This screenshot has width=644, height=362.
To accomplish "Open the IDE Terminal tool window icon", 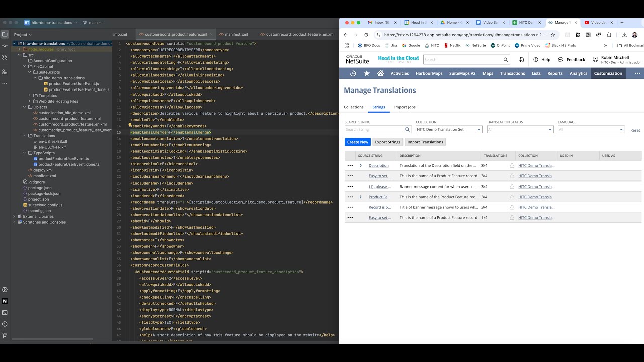I will coord(5,313).
